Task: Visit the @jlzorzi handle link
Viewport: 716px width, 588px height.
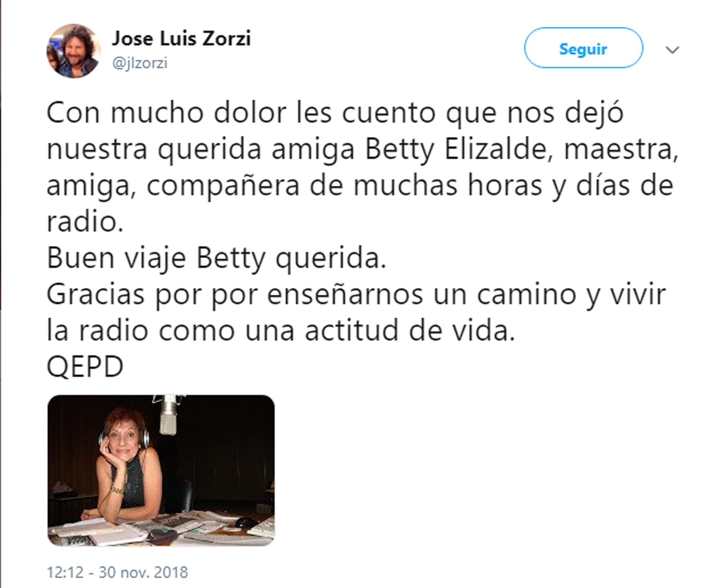Action: [x=140, y=63]
